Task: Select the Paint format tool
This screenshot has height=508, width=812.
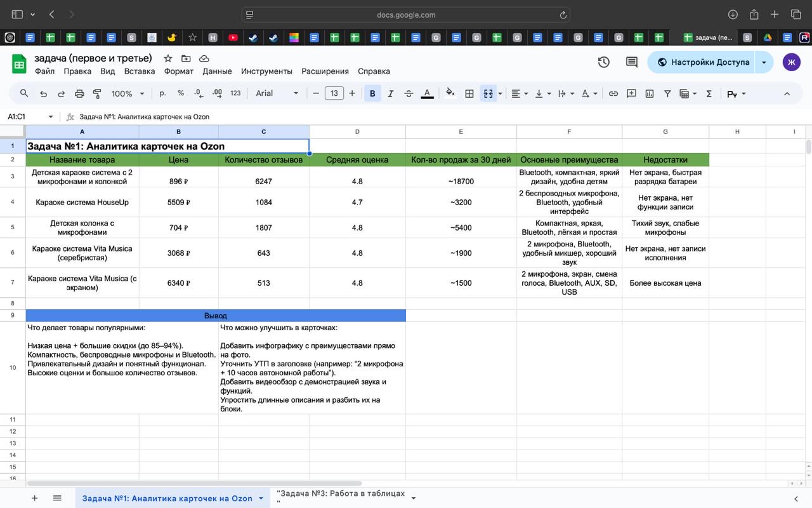Action: coord(97,93)
